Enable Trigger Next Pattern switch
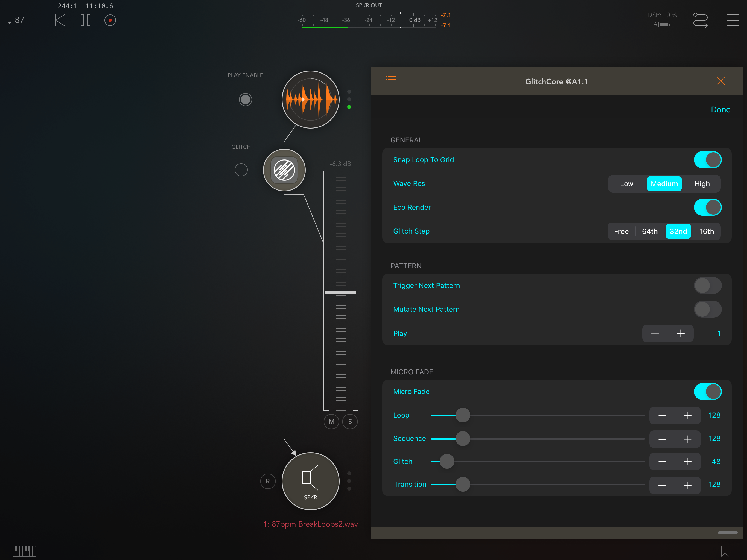747x560 pixels. tap(707, 286)
